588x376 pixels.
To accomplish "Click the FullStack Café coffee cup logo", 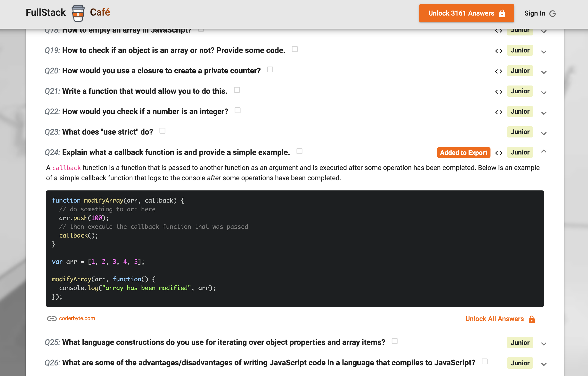I will [x=78, y=13].
